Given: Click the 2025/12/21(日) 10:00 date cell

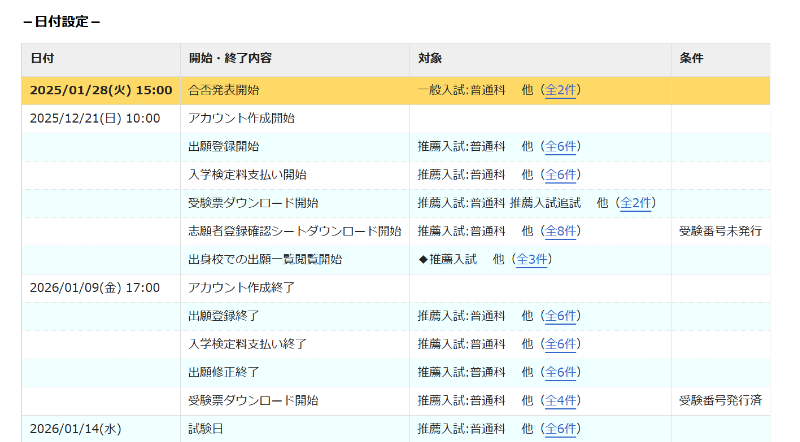Looking at the screenshot, I should (95, 118).
